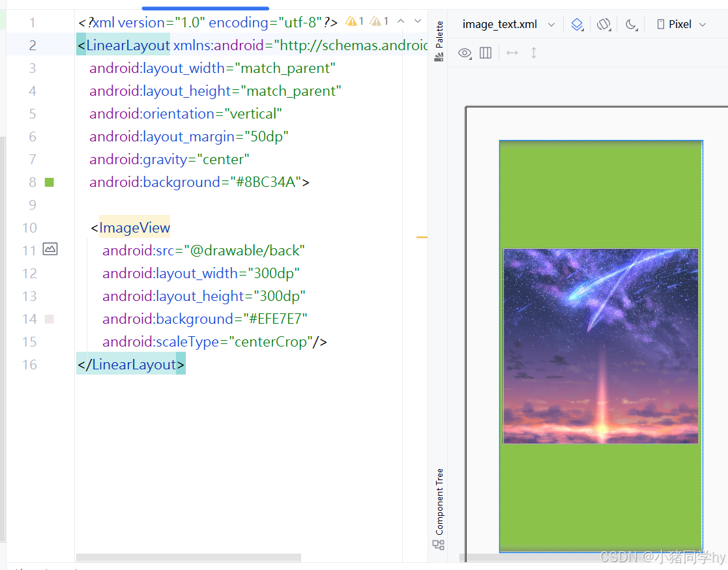Click the horizontal scrollbar of code editor
The image size is (728, 570).
click(x=188, y=557)
